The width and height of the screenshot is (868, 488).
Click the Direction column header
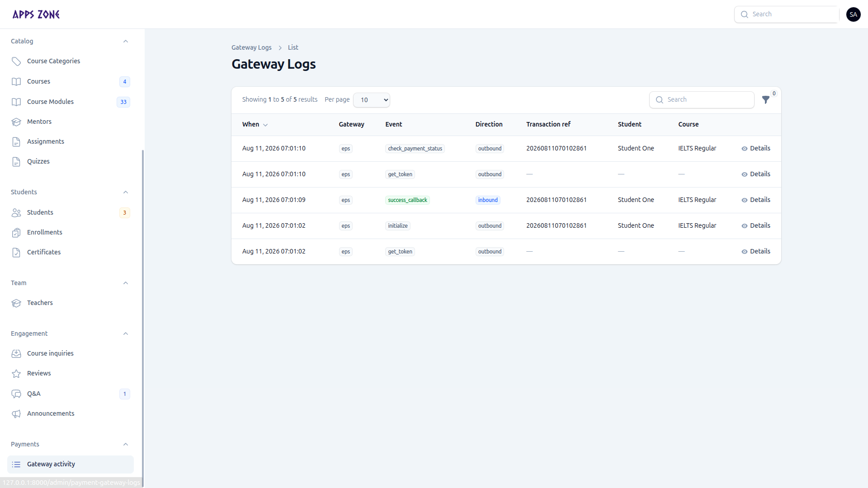pos(489,124)
